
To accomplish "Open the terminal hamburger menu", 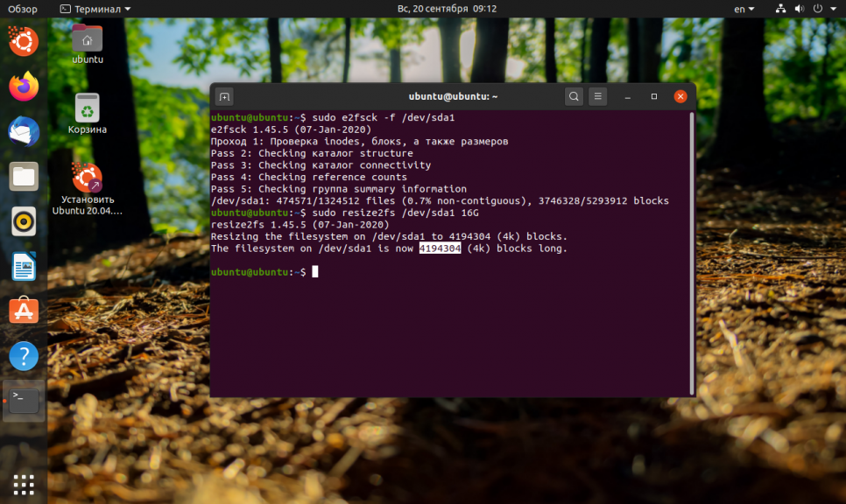I will (x=598, y=96).
